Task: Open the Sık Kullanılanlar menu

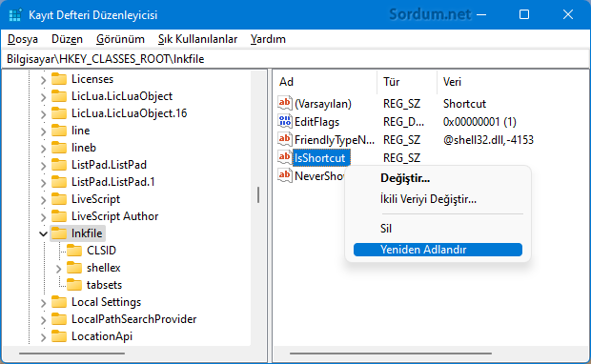Action: pos(197,39)
